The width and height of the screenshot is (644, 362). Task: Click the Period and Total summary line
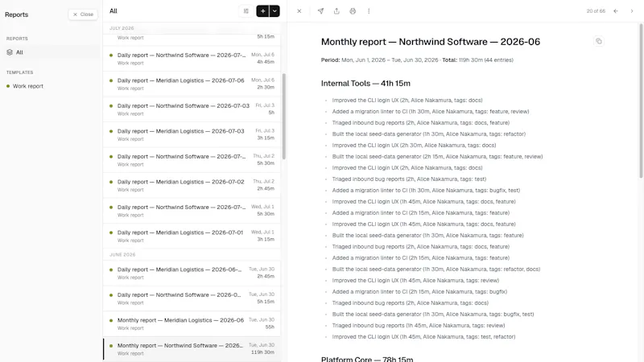coord(417,60)
